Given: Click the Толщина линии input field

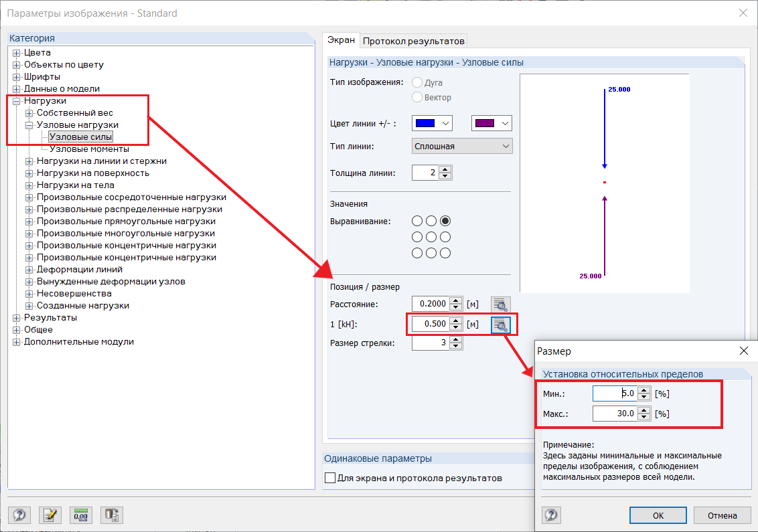Looking at the screenshot, I should [425, 173].
